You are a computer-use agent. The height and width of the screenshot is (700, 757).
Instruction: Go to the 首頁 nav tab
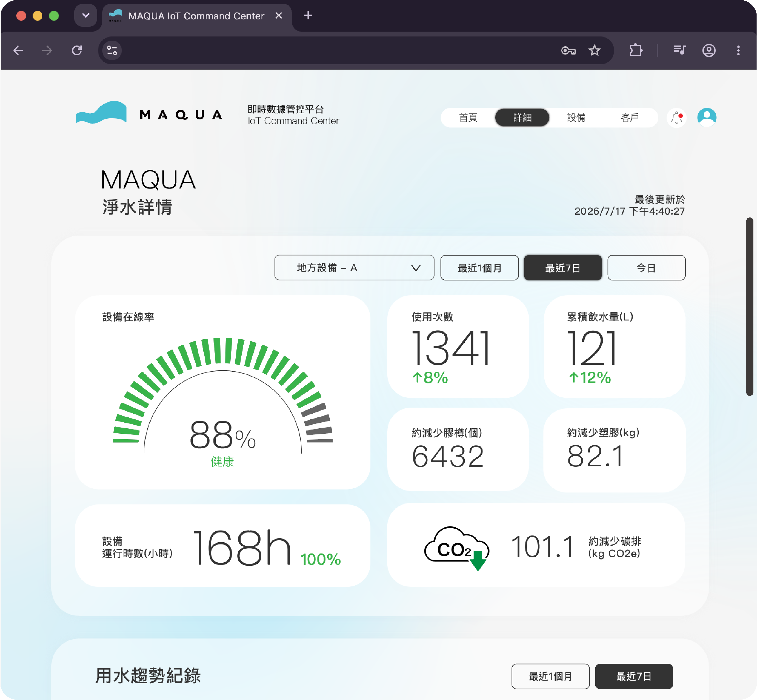pyautogui.click(x=468, y=117)
